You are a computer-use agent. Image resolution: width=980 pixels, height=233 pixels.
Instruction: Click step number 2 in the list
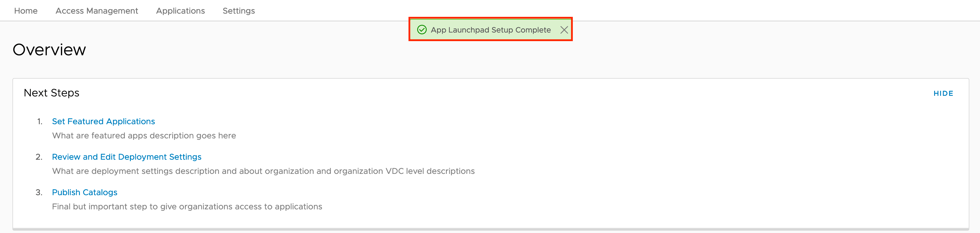tap(39, 157)
